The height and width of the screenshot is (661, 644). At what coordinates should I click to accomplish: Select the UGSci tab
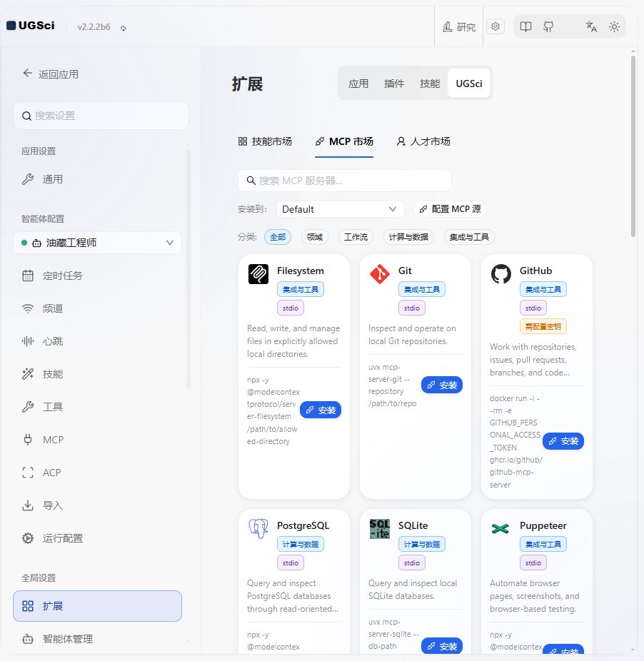[x=468, y=84]
